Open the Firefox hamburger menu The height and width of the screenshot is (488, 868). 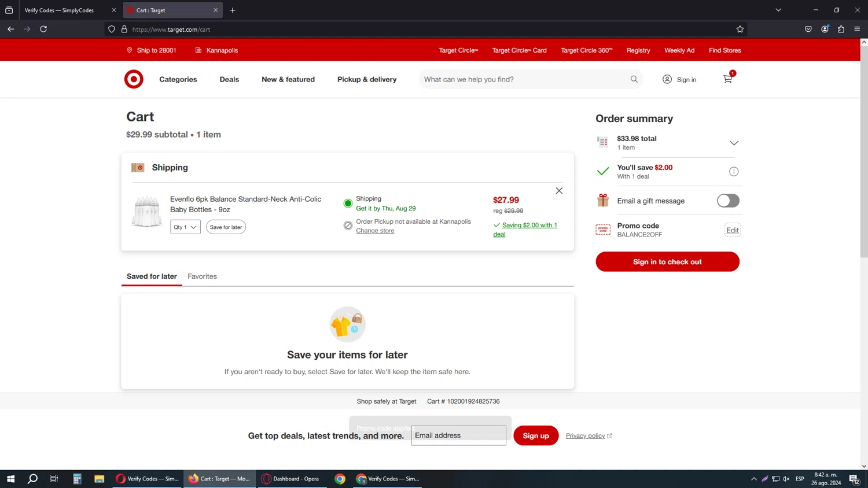coord(858,29)
